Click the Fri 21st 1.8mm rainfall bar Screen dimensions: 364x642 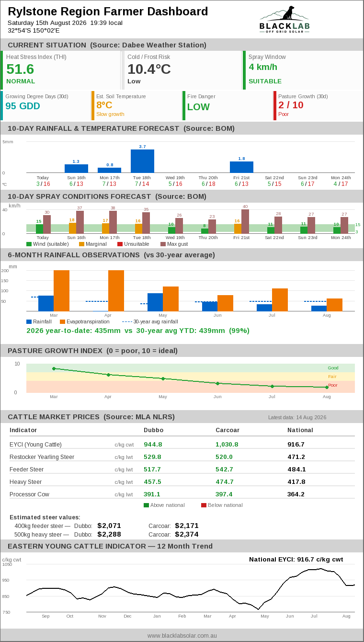click(241, 167)
